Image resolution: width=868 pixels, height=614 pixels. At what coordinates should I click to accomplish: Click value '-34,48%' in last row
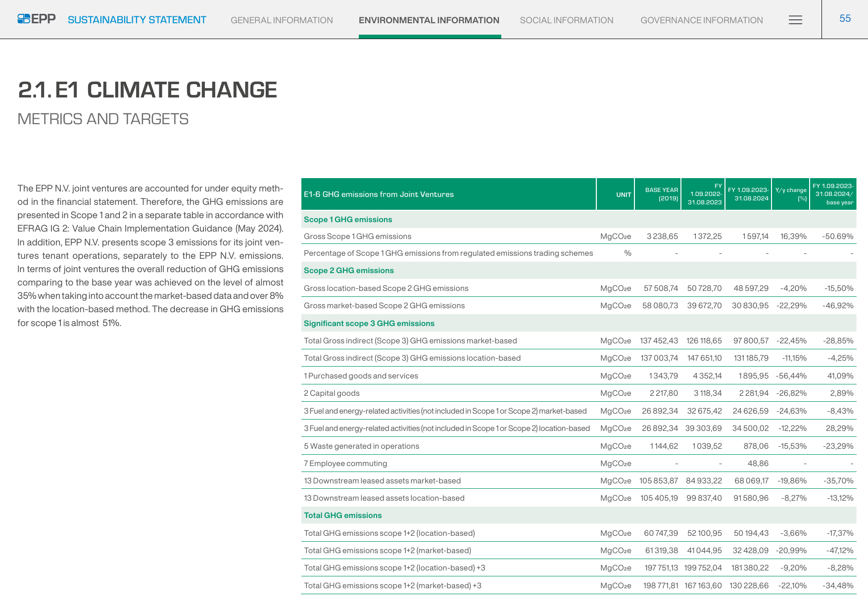838,586
